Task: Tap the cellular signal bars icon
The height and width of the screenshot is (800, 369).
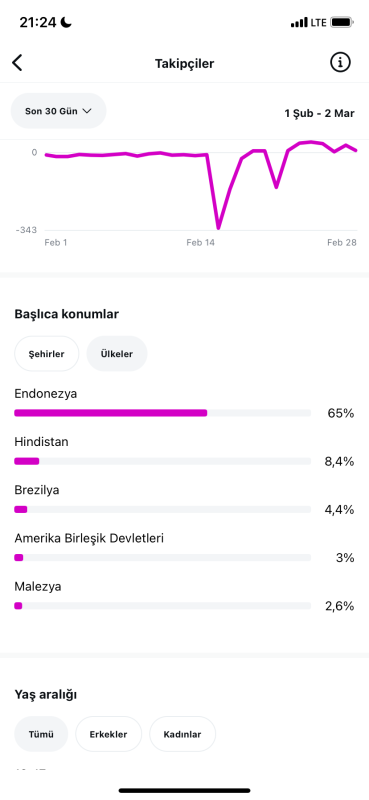Action: [x=299, y=23]
